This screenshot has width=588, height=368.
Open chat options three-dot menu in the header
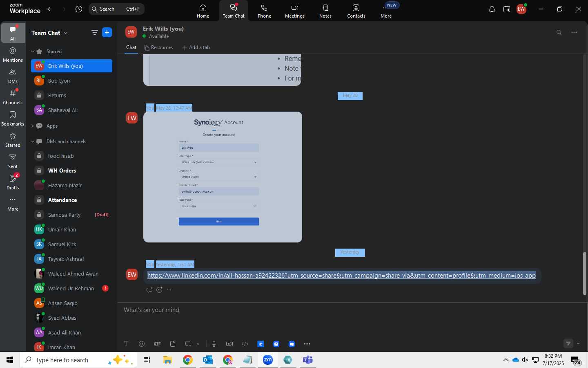tap(574, 32)
